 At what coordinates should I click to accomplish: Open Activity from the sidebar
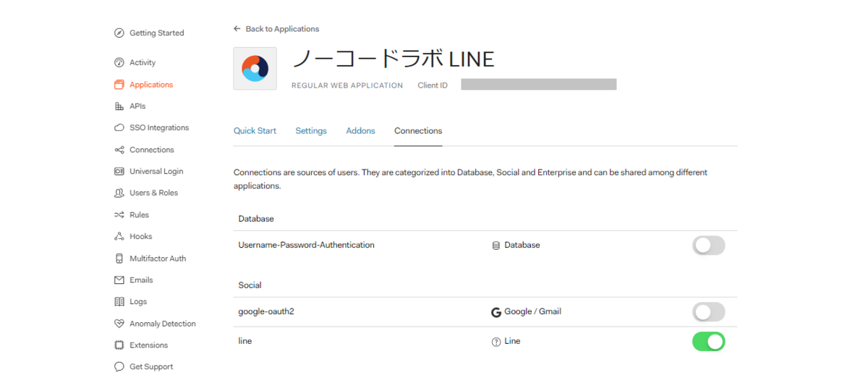[142, 62]
